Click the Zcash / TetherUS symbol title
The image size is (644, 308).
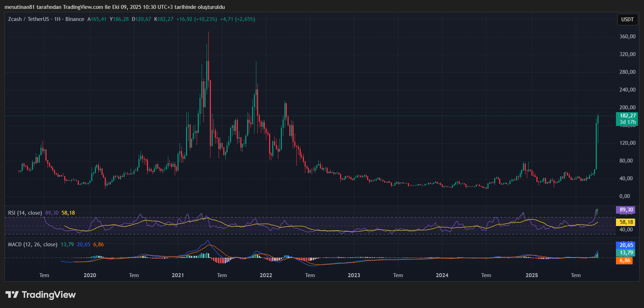[x=28, y=19]
